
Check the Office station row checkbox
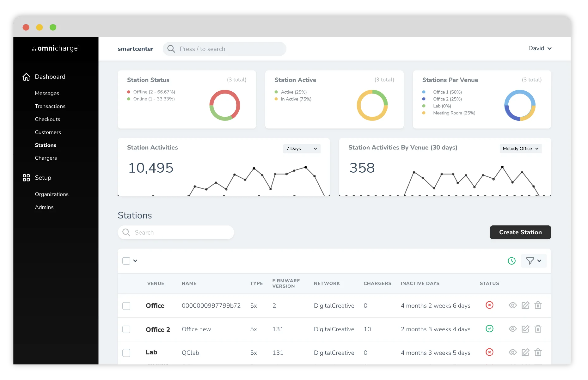click(126, 306)
